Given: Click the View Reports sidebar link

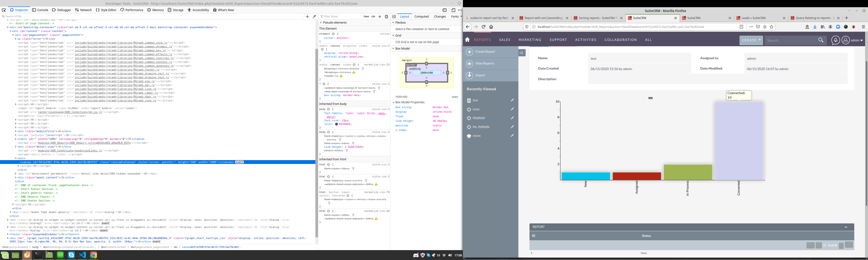Looking at the screenshot, I should (x=485, y=63).
